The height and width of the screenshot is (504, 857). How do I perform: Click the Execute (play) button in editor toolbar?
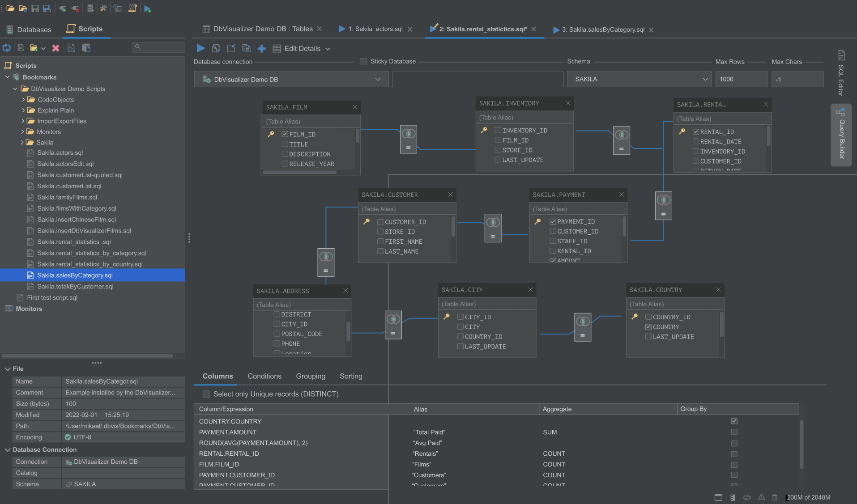click(200, 48)
